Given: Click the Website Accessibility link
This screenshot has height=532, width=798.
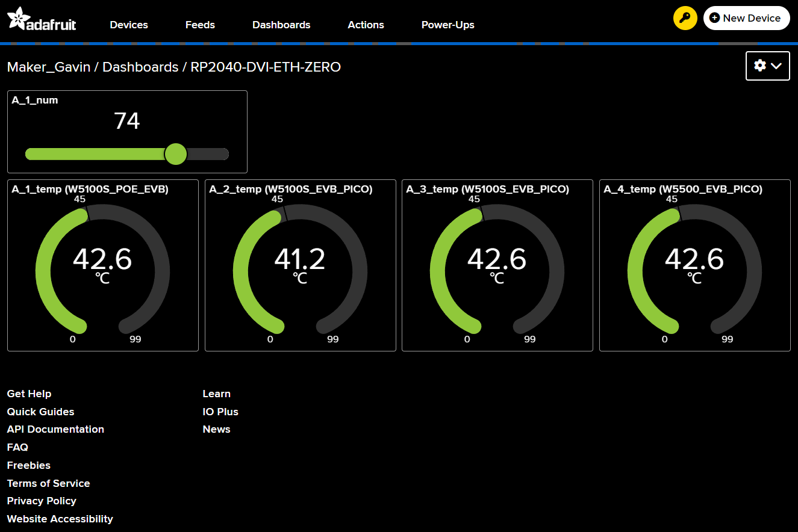Looking at the screenshot, I should (60, 519).
